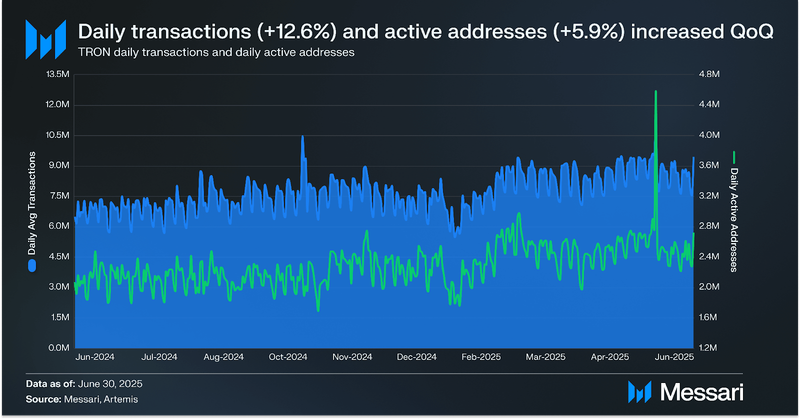Click the Jun-2025 x-axis label
This screenshot has width=800, height=419.
click(674, 357)
